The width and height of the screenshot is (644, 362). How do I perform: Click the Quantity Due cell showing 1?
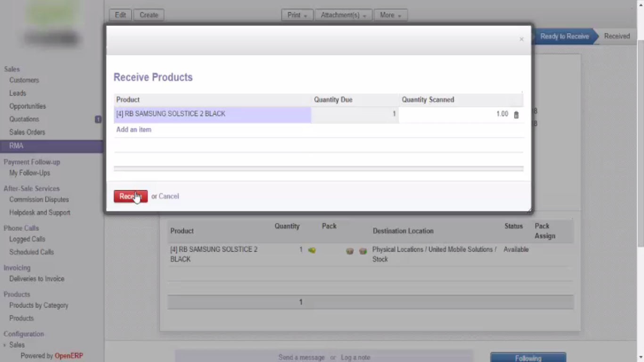(x=355, y=115)
